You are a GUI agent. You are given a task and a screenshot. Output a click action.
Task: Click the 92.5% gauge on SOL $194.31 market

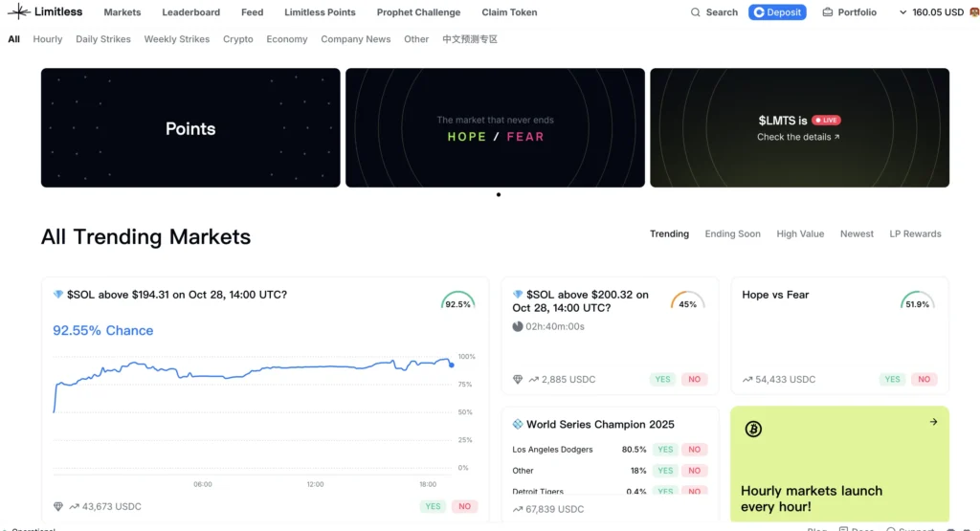coord(457,302)
